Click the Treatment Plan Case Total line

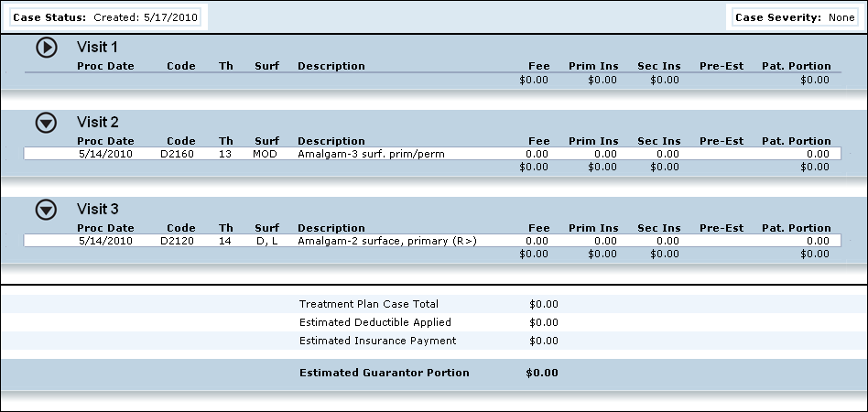coord(369,304)
